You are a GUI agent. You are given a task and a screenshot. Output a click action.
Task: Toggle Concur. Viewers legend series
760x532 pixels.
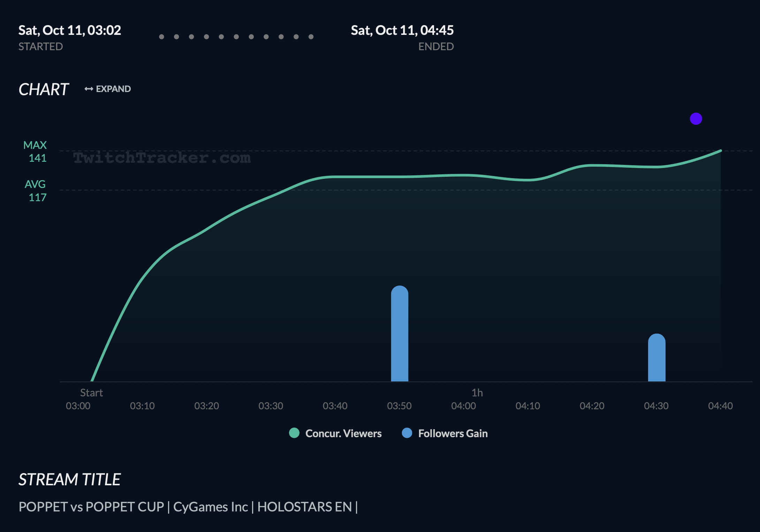(343, 433)
